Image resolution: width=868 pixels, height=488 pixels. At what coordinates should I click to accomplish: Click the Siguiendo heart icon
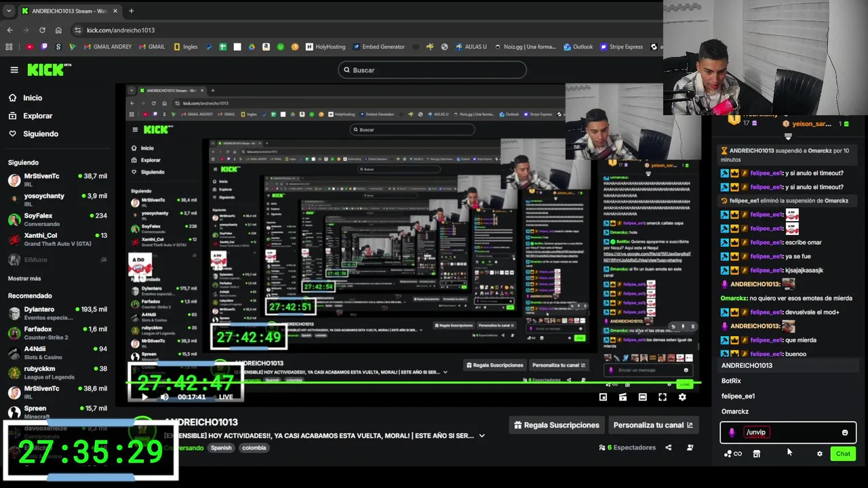pyautogui.click(x=12, y=134)
